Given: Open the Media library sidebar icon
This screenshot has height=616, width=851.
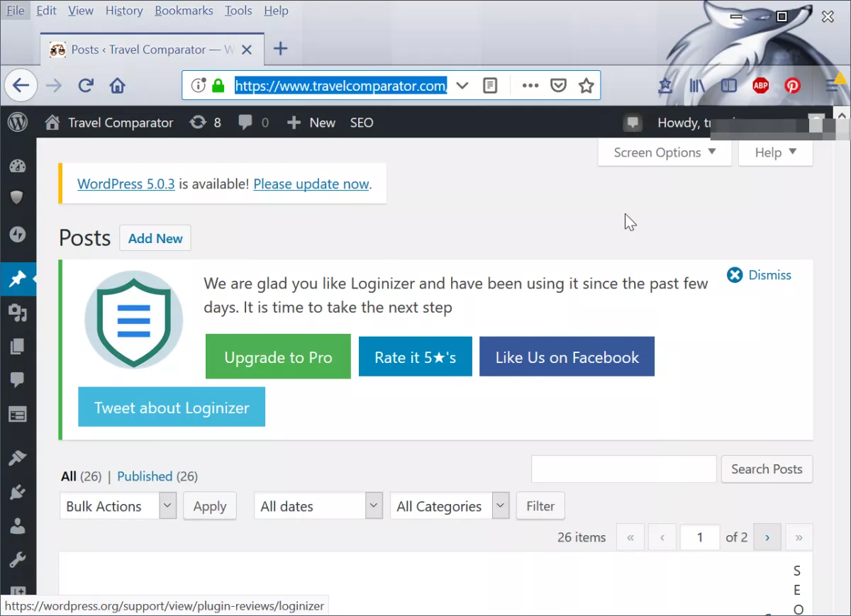Looking at the screenshot, I should pos(18,313).
